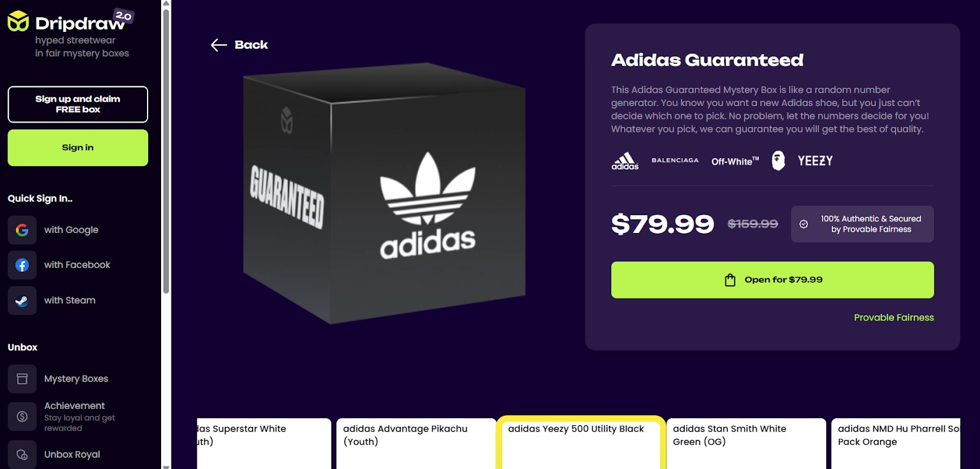Click the Facebook sign-in icon

[x=22, y=265]
